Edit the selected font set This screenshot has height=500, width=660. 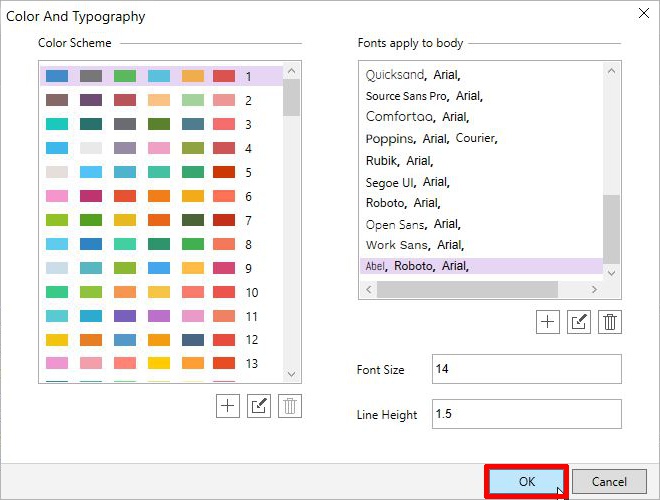coord(579,321)
